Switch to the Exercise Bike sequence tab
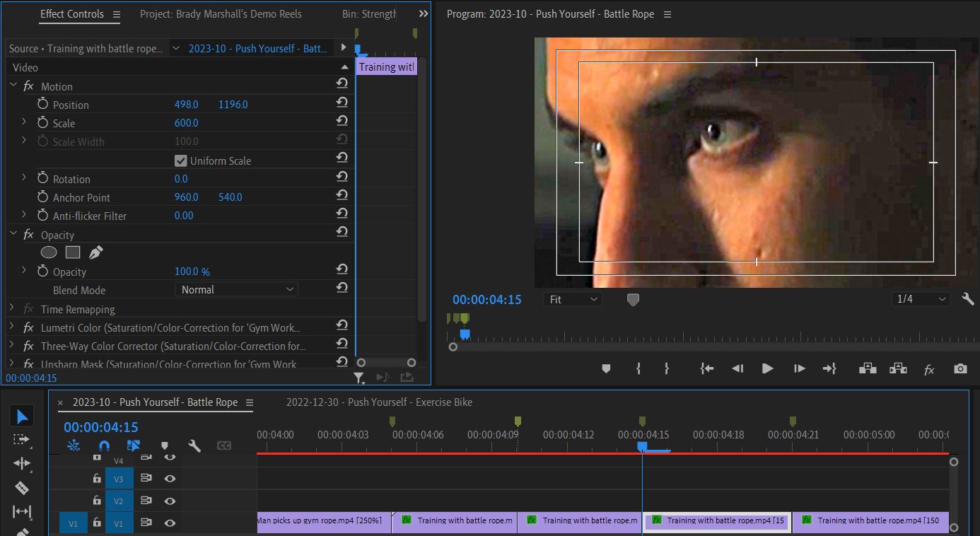 coord(379,402)
